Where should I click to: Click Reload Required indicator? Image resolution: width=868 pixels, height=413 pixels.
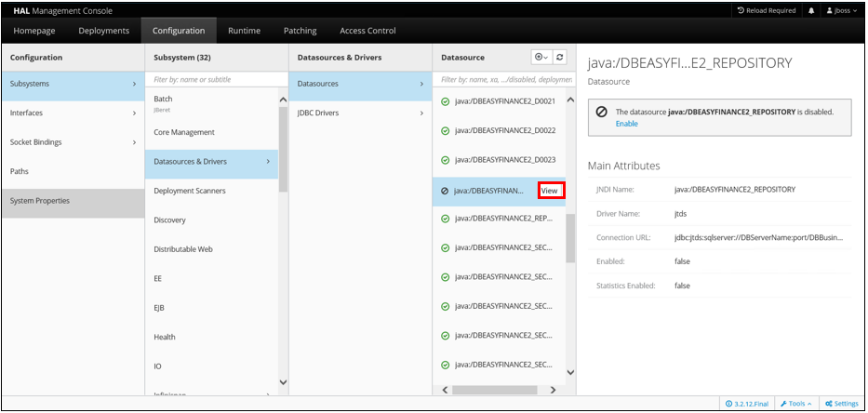767,10
